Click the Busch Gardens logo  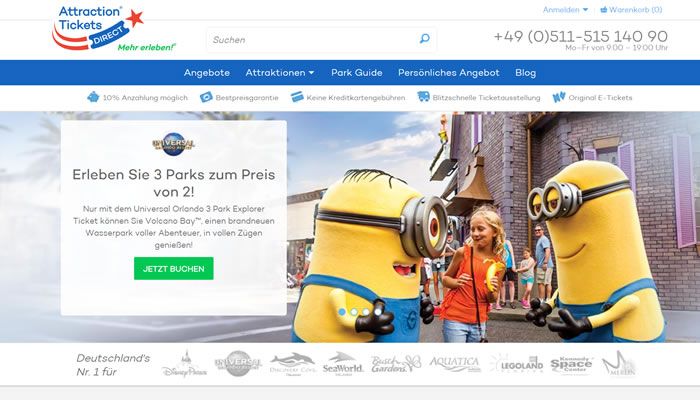coord(395,364)
